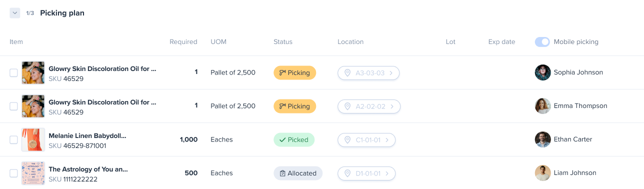Toggle the Mobile picking switch
644x189 pixels.
[542, 42]
